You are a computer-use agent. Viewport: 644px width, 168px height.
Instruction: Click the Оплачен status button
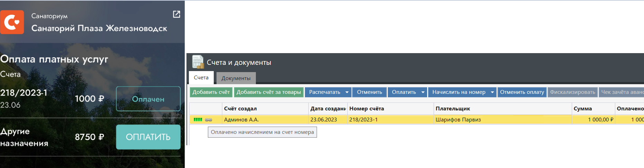148,99
